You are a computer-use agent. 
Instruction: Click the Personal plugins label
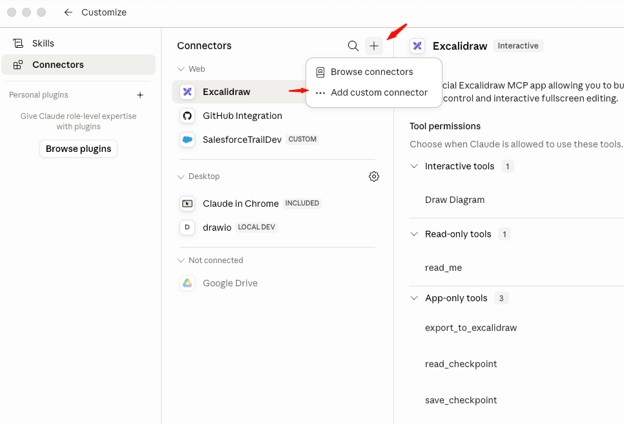pyautogui.click(x=39, y=95)
